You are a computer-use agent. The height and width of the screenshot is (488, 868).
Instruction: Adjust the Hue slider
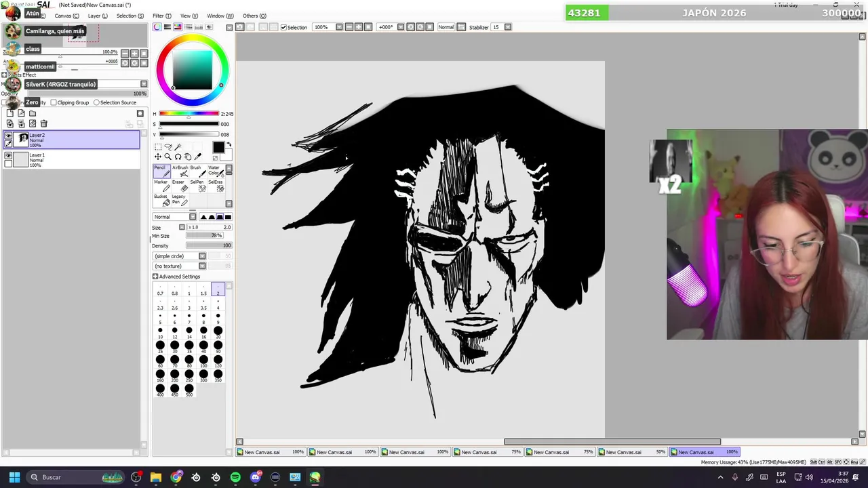189,114
